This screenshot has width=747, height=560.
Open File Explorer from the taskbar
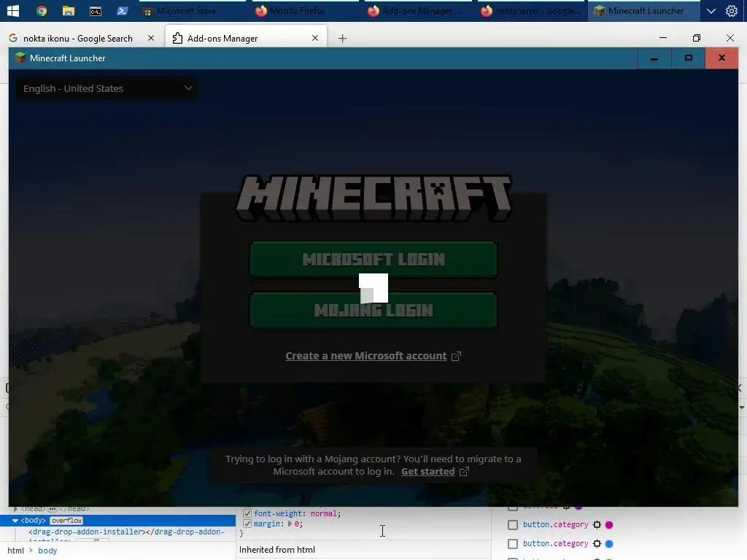tap(69, 10)
